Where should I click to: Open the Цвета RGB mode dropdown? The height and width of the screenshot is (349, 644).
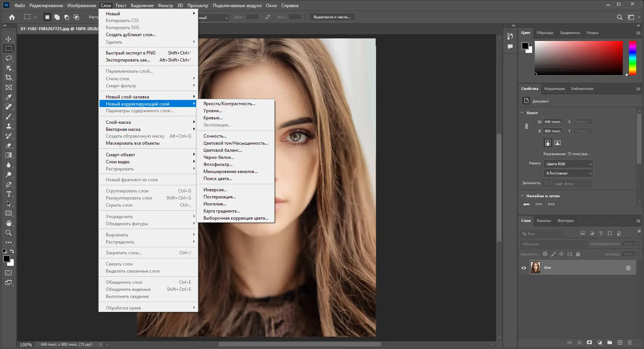(x=568, y=164)
